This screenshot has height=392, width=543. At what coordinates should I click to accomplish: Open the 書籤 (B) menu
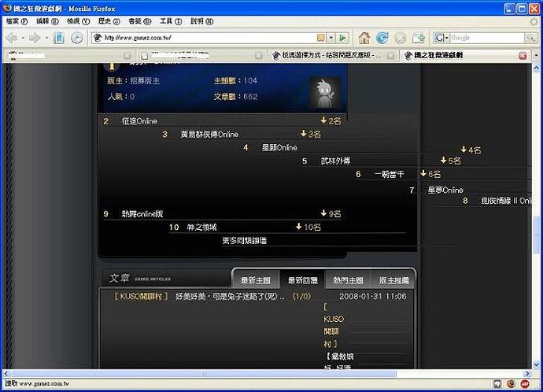pyautogui.click(x=140, y=21)
